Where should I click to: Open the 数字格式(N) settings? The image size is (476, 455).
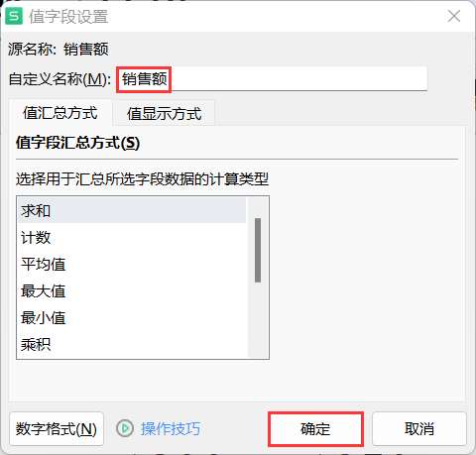click(x=57, y=429)
